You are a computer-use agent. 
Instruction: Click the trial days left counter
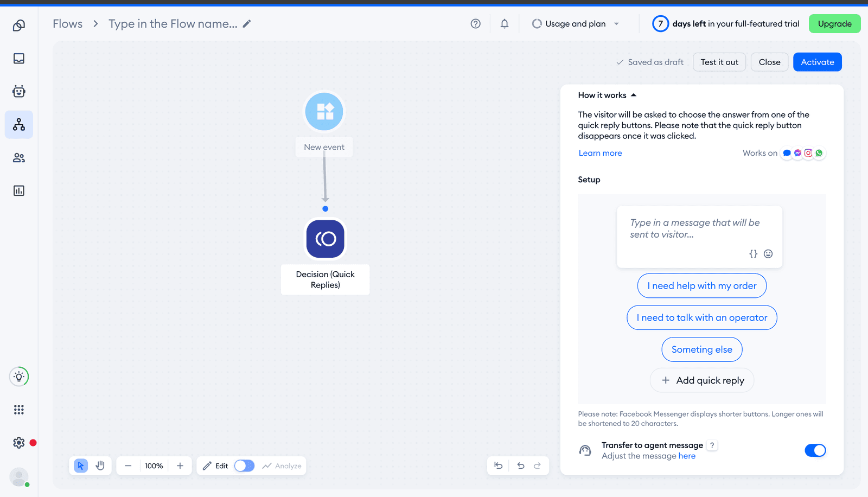click(660, 24)
